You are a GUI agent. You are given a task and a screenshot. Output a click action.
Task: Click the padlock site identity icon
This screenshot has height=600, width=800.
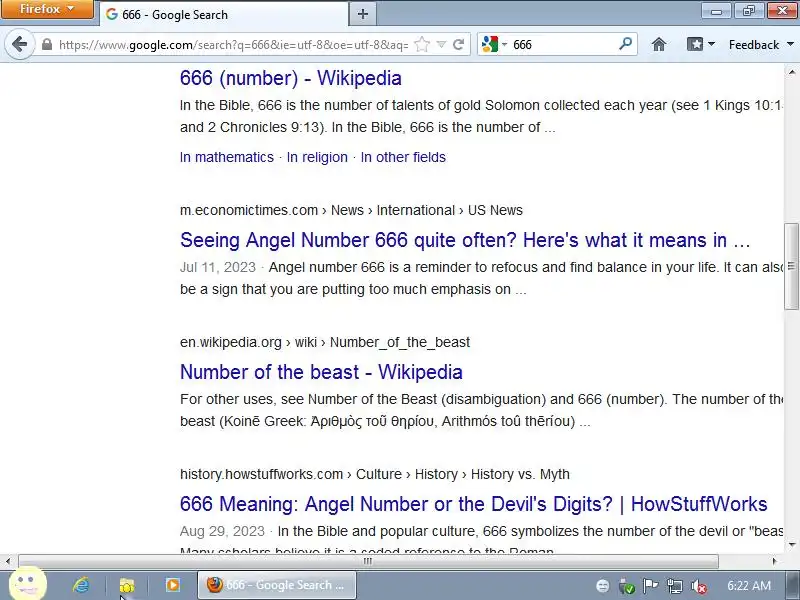(x=46, y=44)
